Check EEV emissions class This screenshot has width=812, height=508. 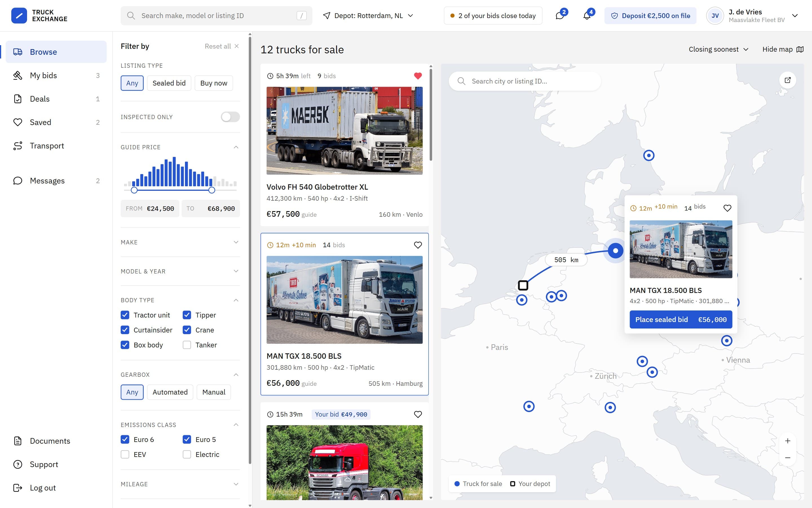pyautogui.click(x=125, y=455)
